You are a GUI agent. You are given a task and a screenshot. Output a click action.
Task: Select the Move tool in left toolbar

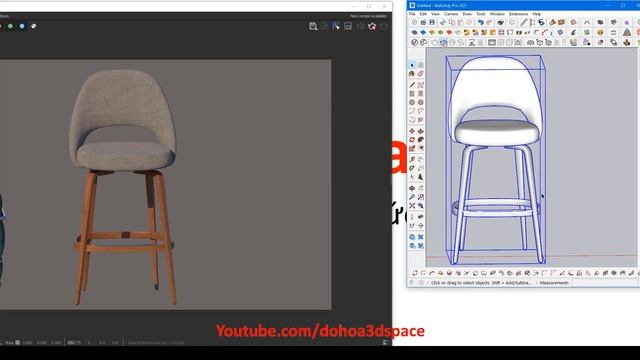[x=412, y=131]
